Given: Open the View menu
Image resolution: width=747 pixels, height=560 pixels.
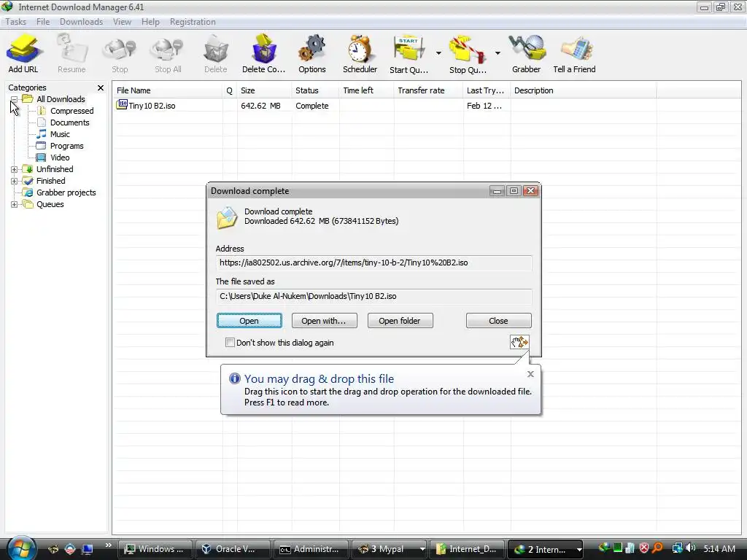Looking at the screenshot, I should pyautogui.click(x=122, y=22).
